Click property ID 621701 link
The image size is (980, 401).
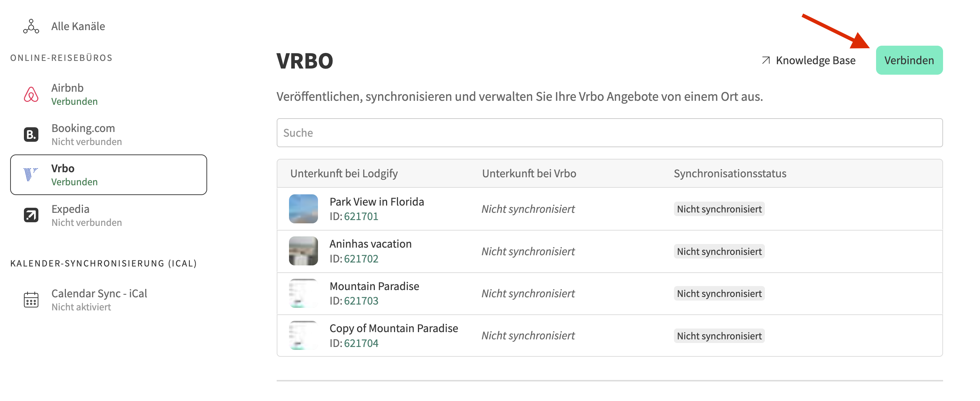[x=361, y=216]
